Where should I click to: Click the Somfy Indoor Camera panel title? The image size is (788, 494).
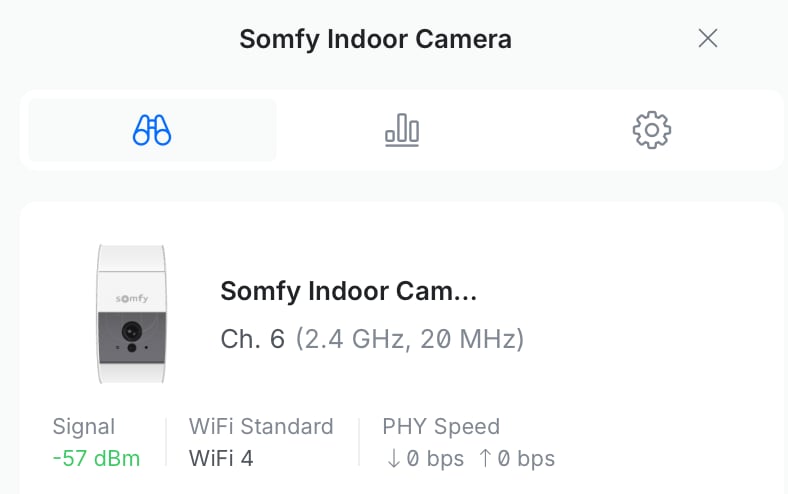pyautogui.click(x=375, y=39)
